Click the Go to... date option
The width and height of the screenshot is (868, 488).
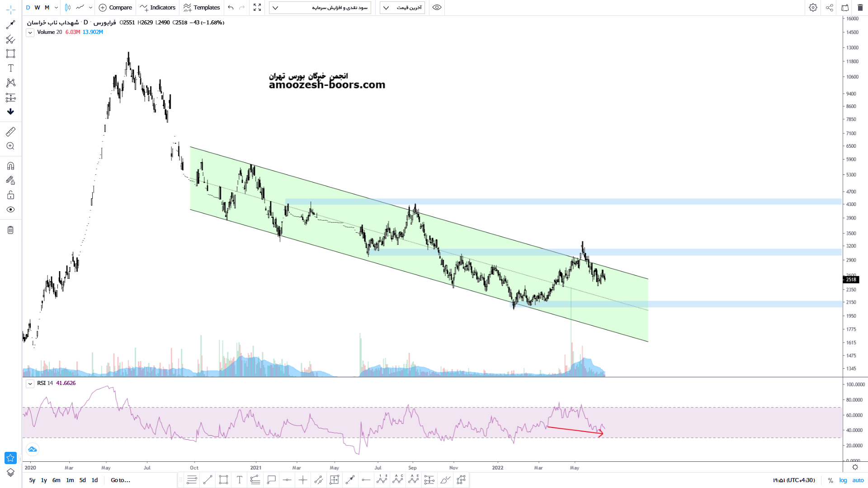click(120, 480)
